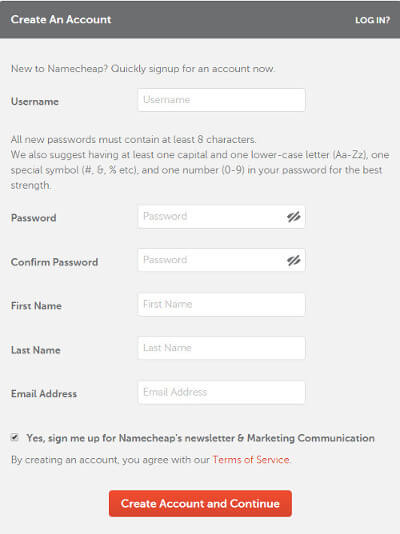Click the newsletter & Marketing Communication label text

pyautogui.click(x=201, y=438)
